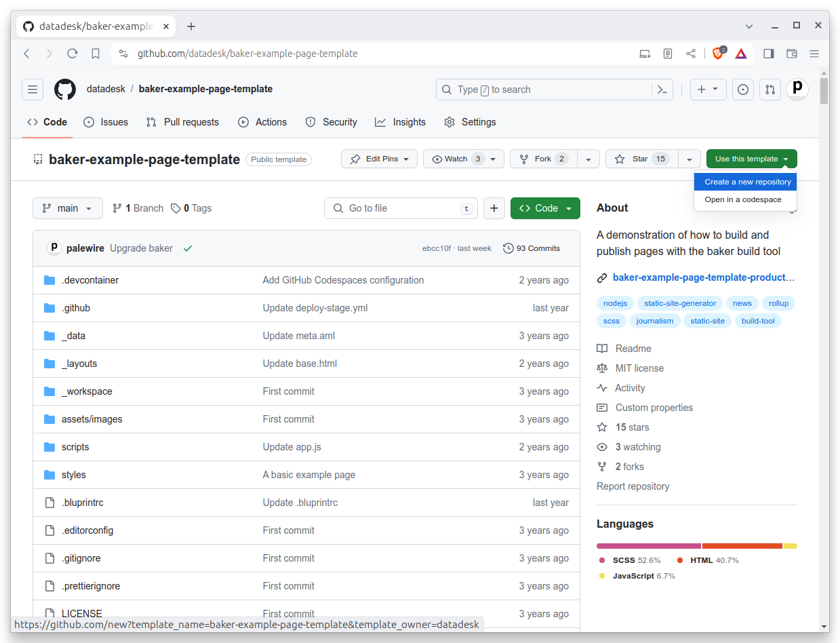Click the SCSS pink language bar segment

649,546
